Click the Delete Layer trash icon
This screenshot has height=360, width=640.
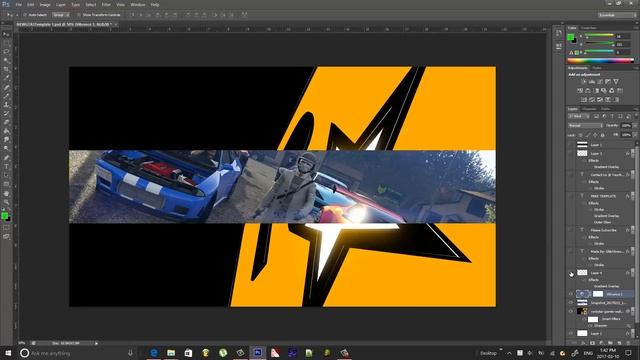point(627,343)
